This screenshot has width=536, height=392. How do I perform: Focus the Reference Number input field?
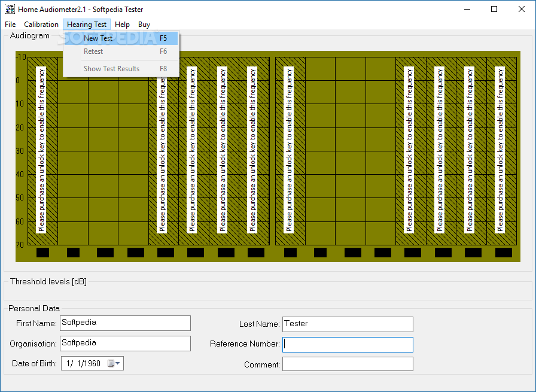[348, 345]
